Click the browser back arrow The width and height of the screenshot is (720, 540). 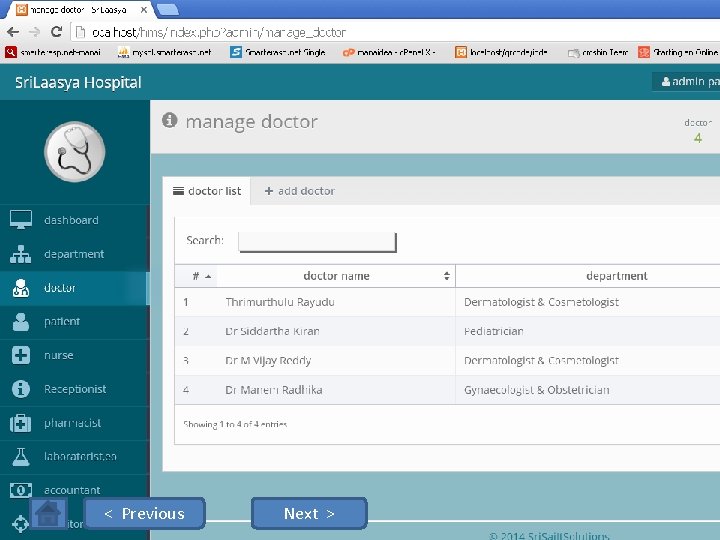13,32
